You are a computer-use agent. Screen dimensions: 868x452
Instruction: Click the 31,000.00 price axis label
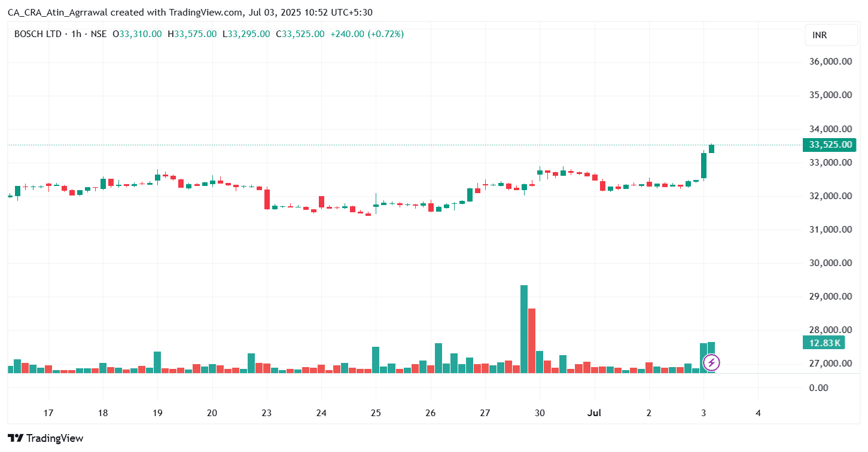(x=830, y=230)
